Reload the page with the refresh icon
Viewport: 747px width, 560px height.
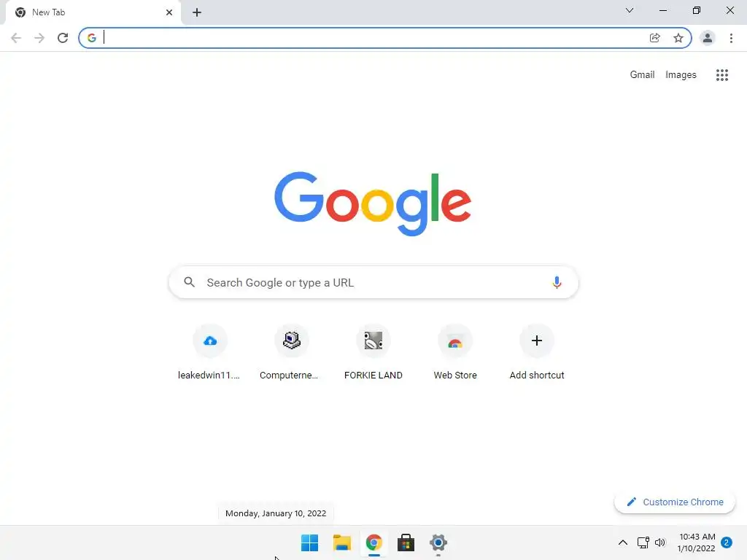click(x=63, y=38)
